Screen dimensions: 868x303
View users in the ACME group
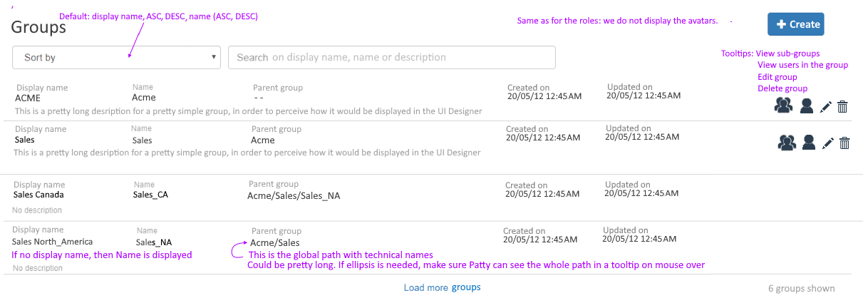coord(806,106)
